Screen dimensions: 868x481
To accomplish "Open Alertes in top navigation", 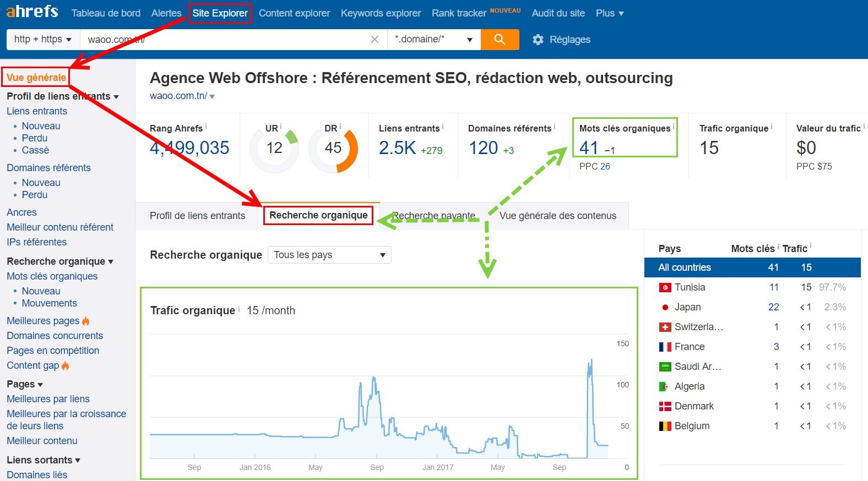I will click(166, 13).
